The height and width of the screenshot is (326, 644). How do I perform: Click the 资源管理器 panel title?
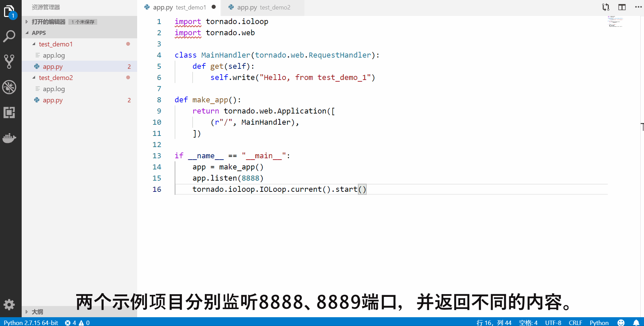point(46,7)
